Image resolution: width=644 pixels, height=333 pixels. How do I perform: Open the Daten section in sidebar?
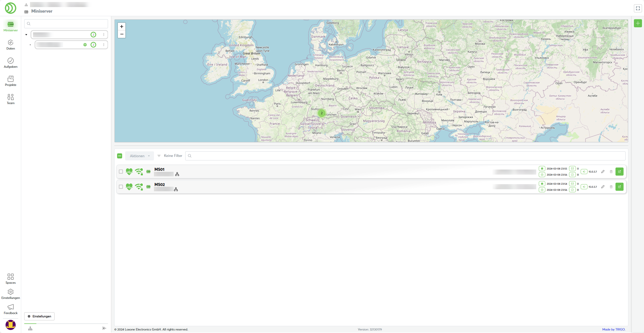pos(11,45)
